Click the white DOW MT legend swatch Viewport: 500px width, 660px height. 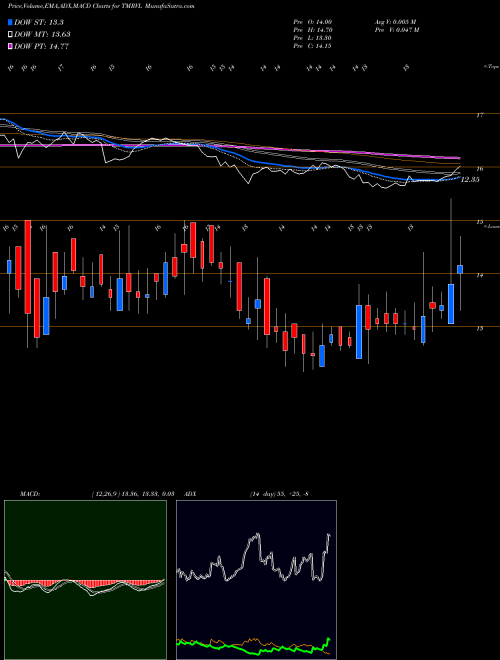[x=11, y=35]
